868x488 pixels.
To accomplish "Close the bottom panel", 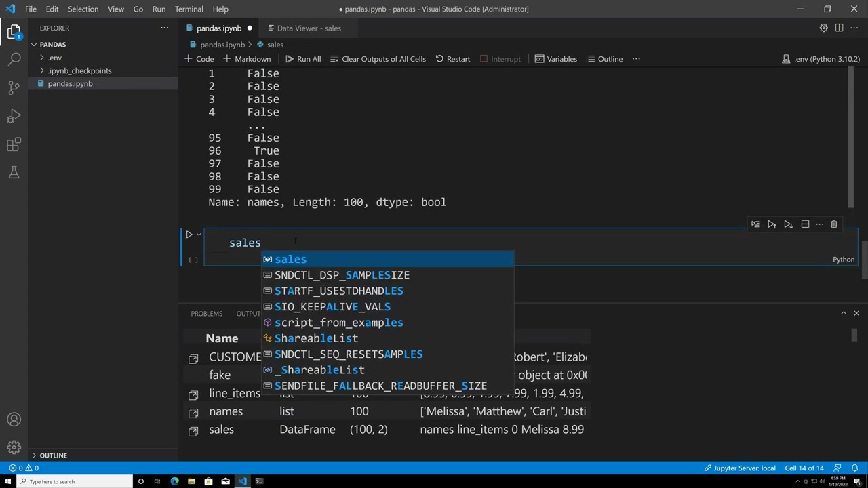I will tap(856, 313).
